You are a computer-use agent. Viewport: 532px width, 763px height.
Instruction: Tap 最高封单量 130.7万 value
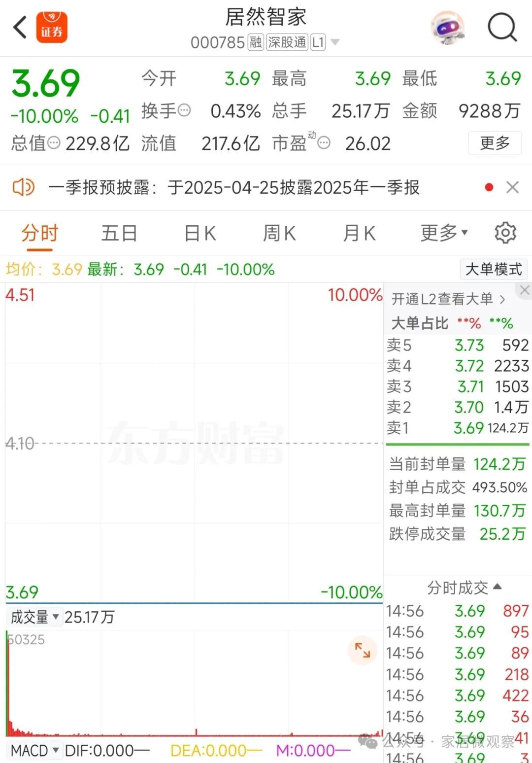tap(499, 511)
